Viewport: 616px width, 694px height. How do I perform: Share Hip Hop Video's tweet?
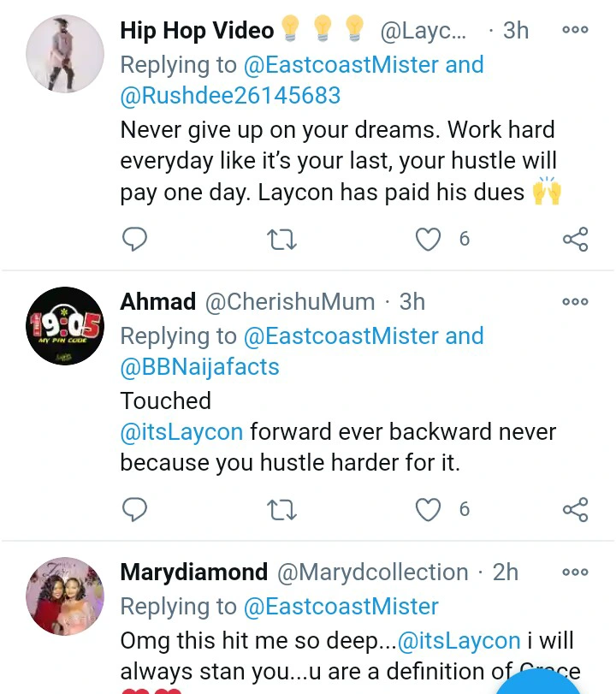coord(575,239)
